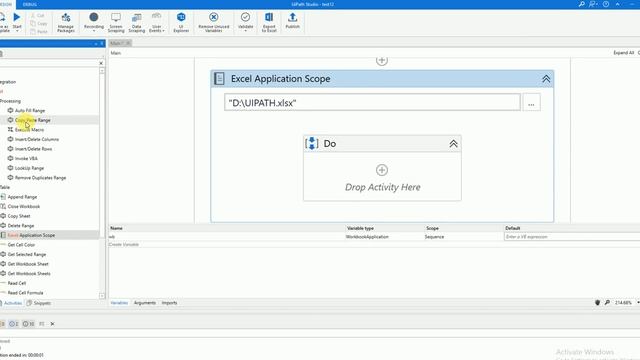
Task: Click Expand All in designer
Action: pos(623,53)
